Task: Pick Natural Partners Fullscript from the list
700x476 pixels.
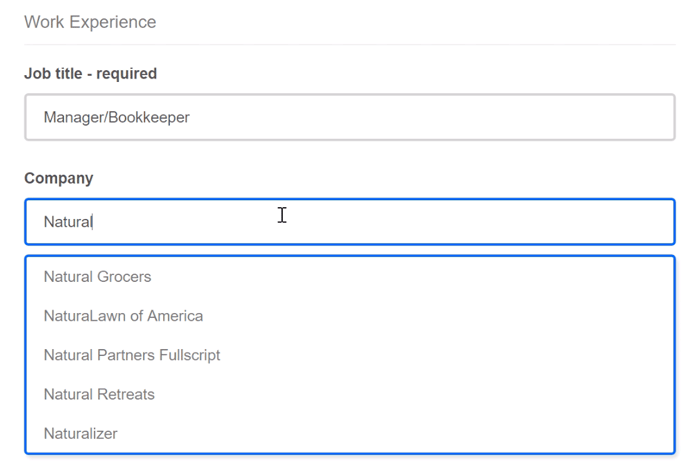Action: pos(132,355)
